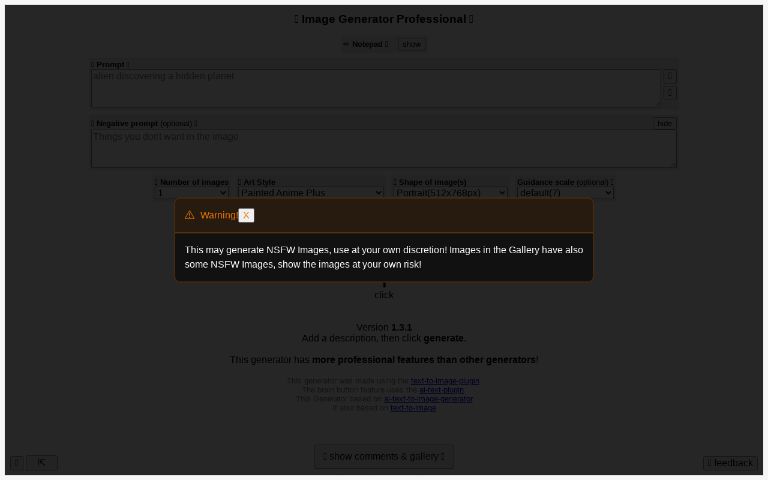The width and height of the screenshot is (768, 480).
Task: Click the Version 1.3.1 text
Action: point(384,327)
